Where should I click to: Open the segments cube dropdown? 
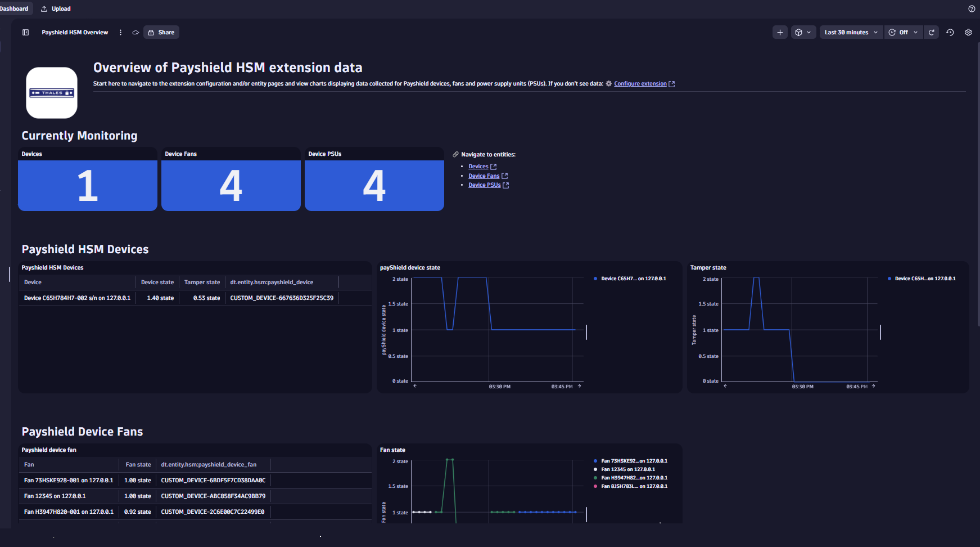click(x=802, y=32)
